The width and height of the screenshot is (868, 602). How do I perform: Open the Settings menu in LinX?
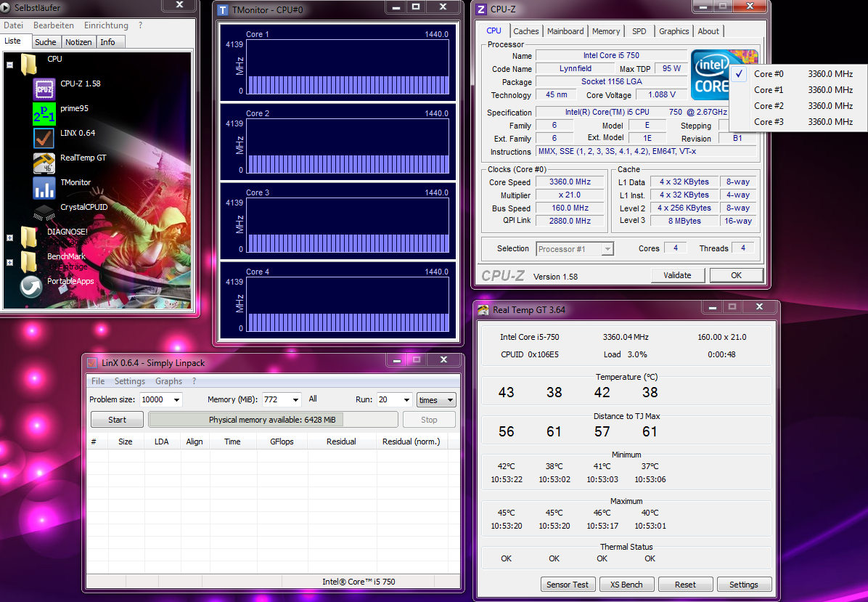129,381
